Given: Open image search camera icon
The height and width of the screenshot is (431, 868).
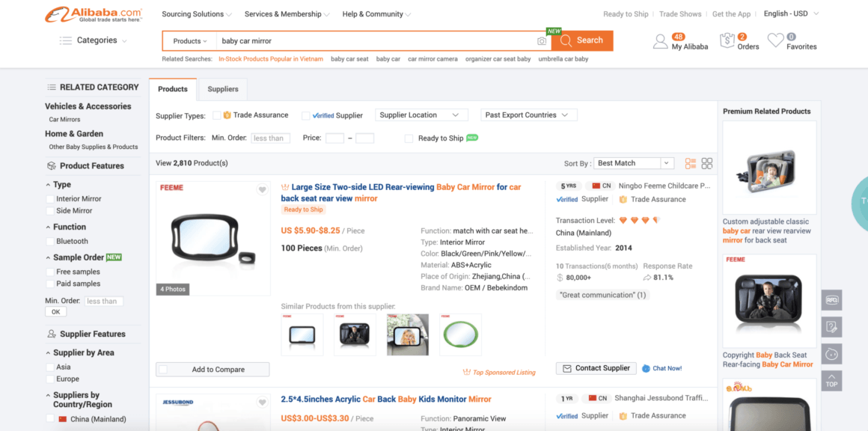Looking at the screenshot, I should pos(542,41).
